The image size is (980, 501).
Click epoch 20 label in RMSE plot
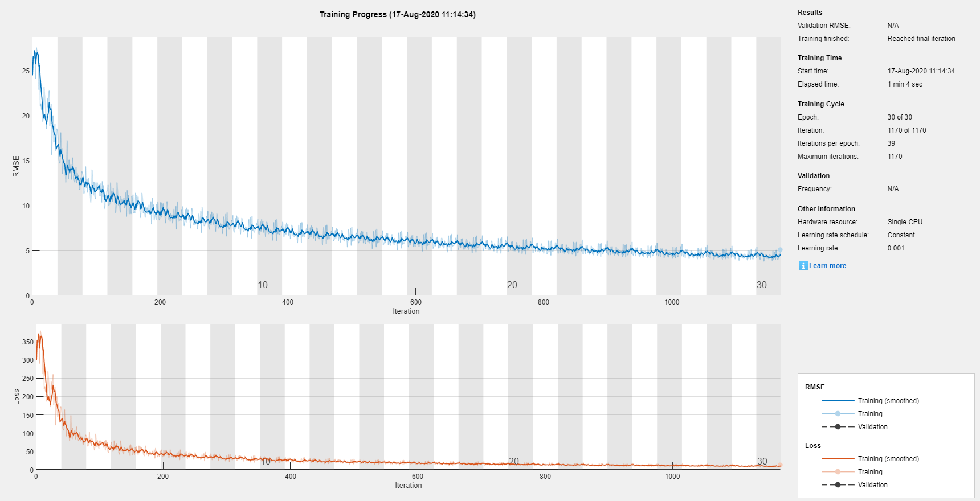click(512, 285)
